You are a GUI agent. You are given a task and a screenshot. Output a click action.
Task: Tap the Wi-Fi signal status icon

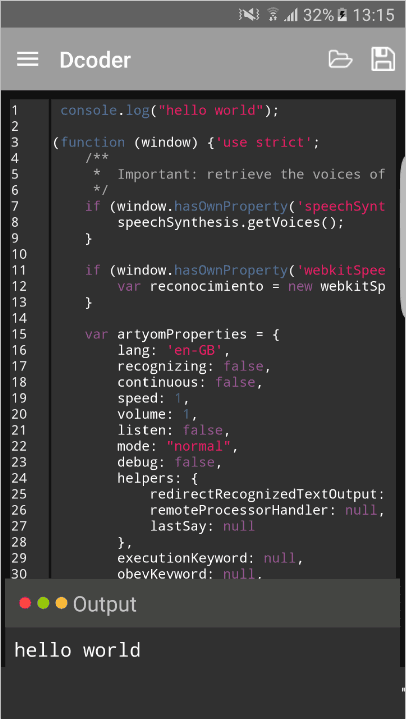[273, 15]
